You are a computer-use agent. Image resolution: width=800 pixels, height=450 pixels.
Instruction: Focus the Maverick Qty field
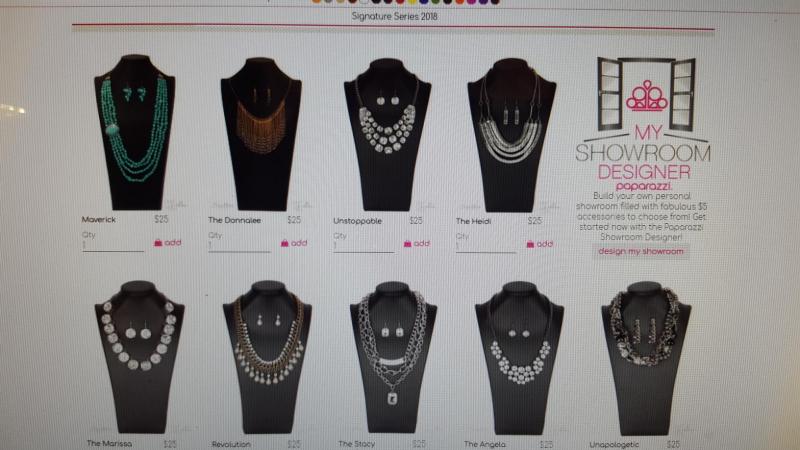(x=113, y=245)
